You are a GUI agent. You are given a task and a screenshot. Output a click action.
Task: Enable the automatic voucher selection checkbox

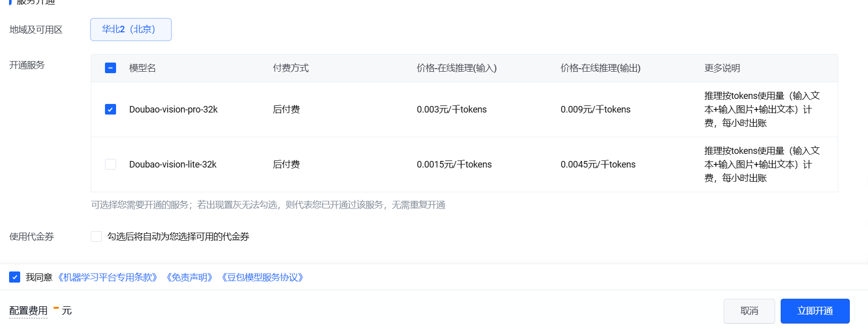coord(96,237)
